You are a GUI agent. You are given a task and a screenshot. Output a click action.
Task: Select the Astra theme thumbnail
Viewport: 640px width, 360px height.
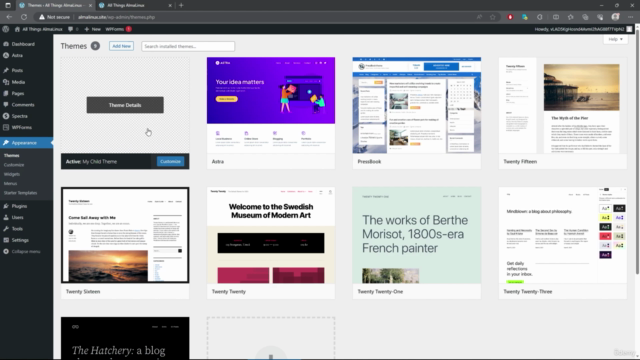click(271, 105)
